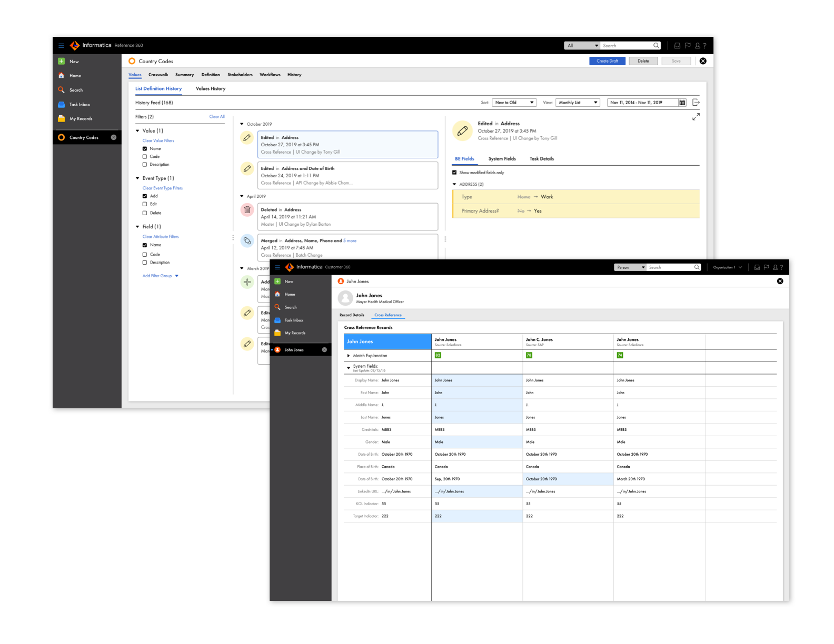Click the Create Draft button
The width and height of the screenshot is (834, 644).
[x=607, y=61]
